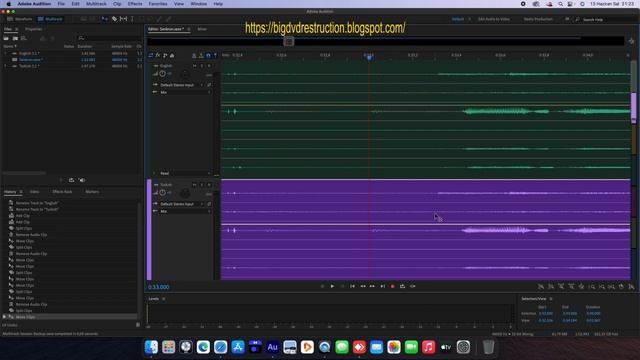Click Turkish track pan knob

tap(185, 193)
